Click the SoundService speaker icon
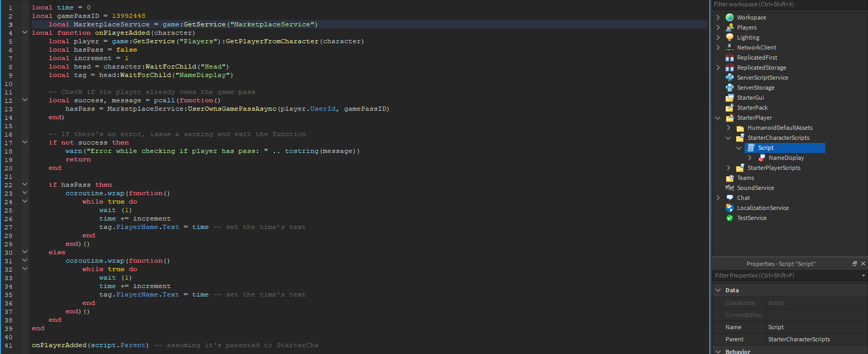 [729, 188]
